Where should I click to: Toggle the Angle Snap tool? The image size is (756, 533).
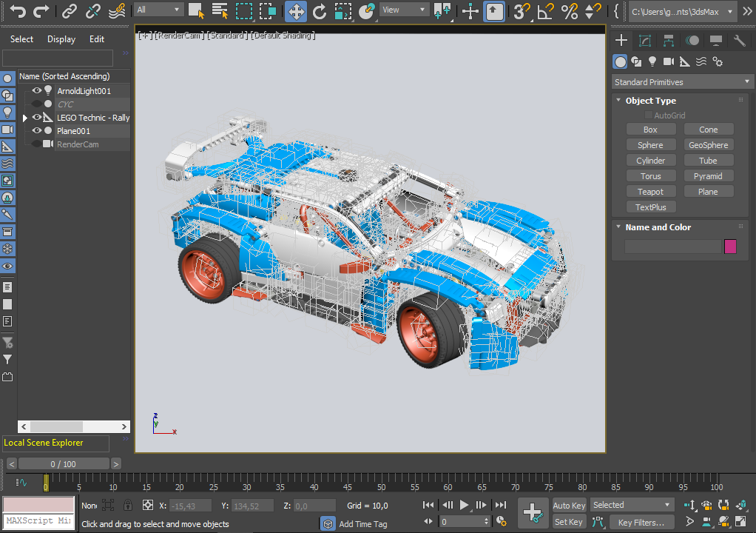coord(544,10)
